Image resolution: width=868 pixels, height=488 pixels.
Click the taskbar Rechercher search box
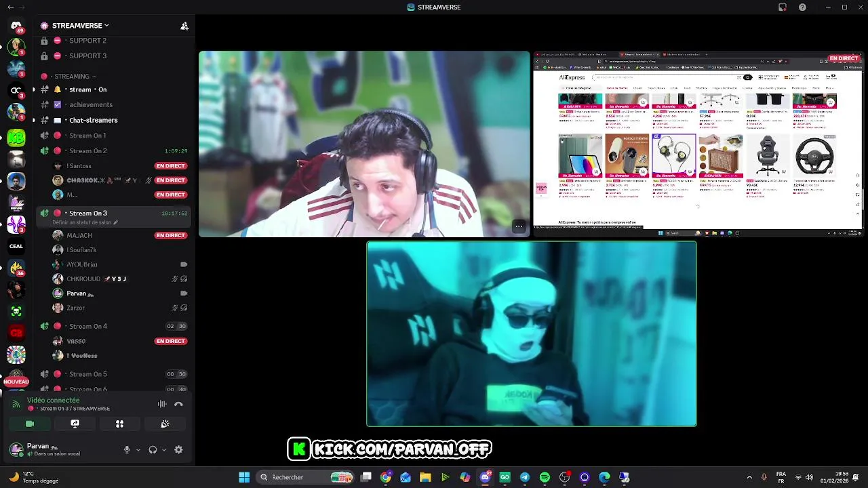point(307,477)
